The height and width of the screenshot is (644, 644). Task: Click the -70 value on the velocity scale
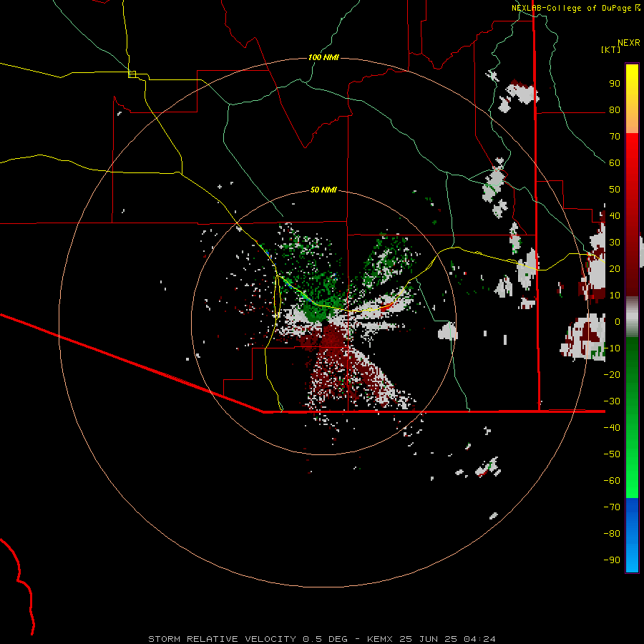(x=612, y=507)
